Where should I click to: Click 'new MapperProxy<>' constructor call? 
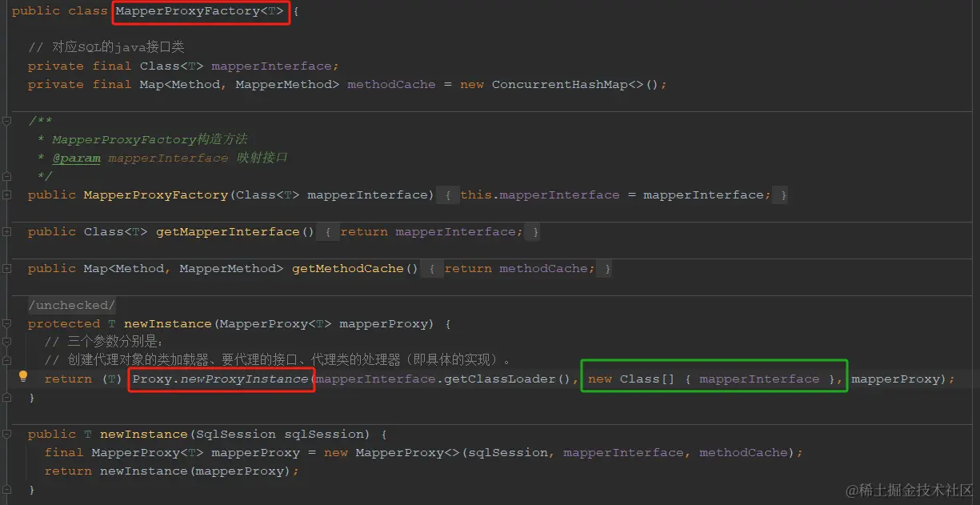(x=392, y=453)
